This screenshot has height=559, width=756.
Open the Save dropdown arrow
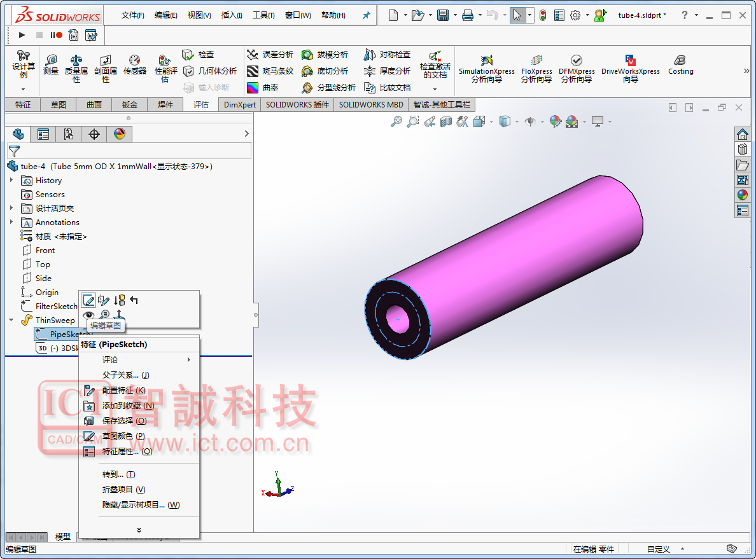pos(455,15)
